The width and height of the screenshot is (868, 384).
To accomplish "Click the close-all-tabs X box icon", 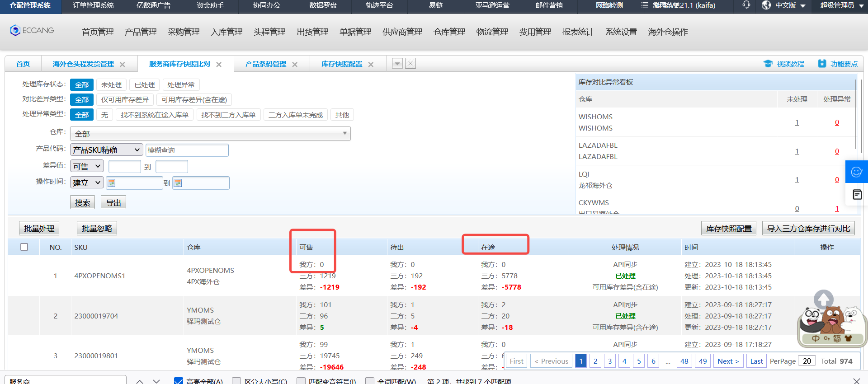I will [410, 63].
